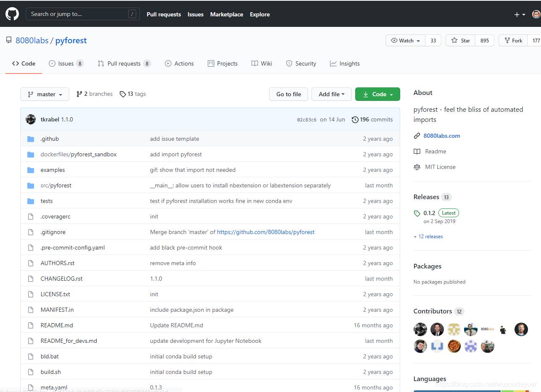
Task: Click tkrabel's commit author avatar
Action: pyautogui.click(x=31, y=119)
